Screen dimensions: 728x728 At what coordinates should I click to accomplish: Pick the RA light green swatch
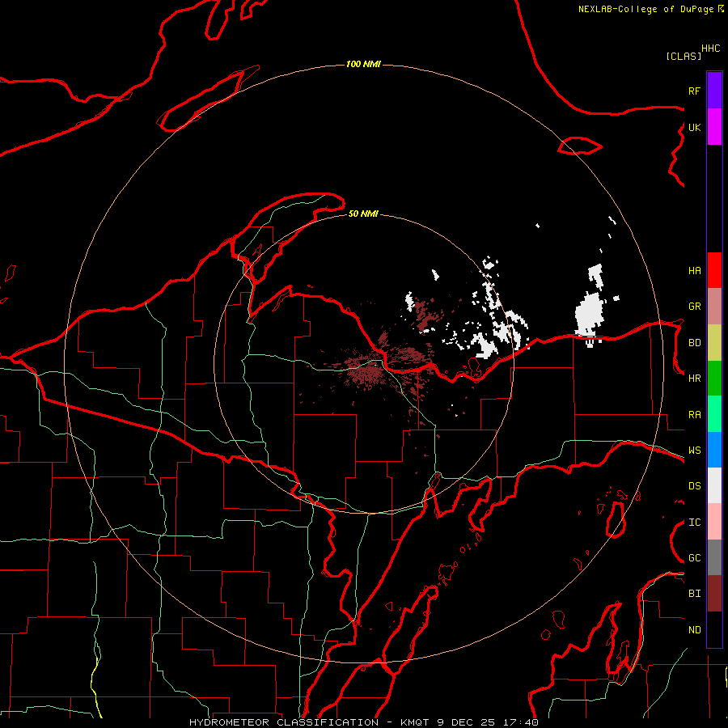[714, 414]
